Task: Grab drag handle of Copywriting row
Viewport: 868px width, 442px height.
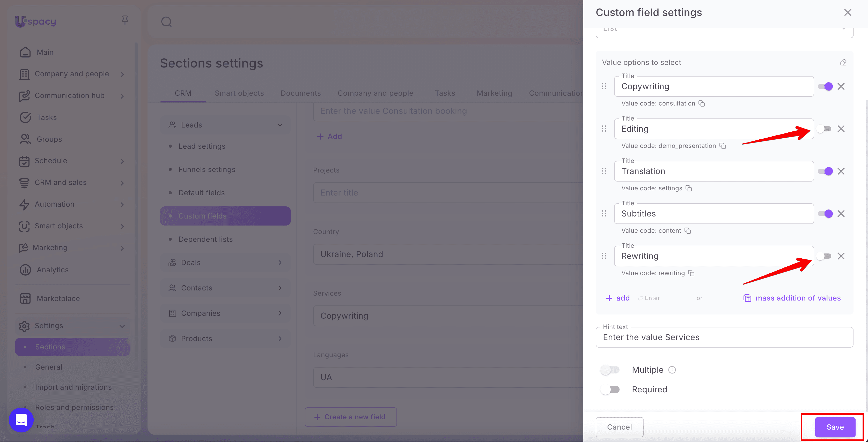Action: coord(604,87)
